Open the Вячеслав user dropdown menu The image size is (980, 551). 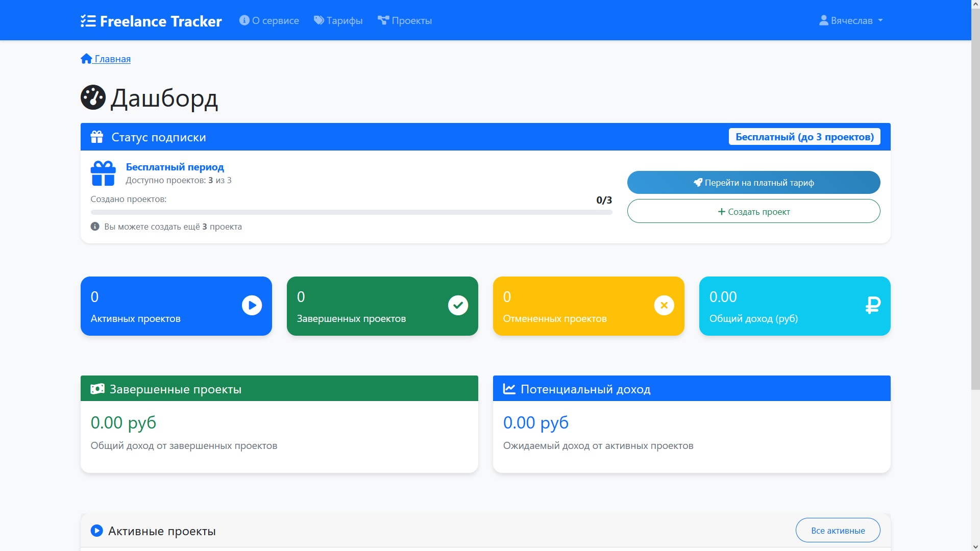[x=851, y=20]
